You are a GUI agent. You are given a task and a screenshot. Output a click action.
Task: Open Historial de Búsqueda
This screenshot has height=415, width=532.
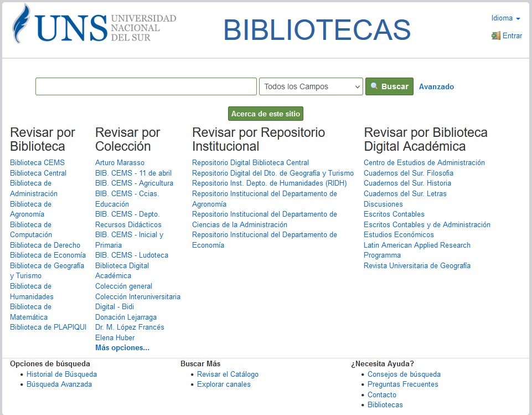(x=62, y=374)
